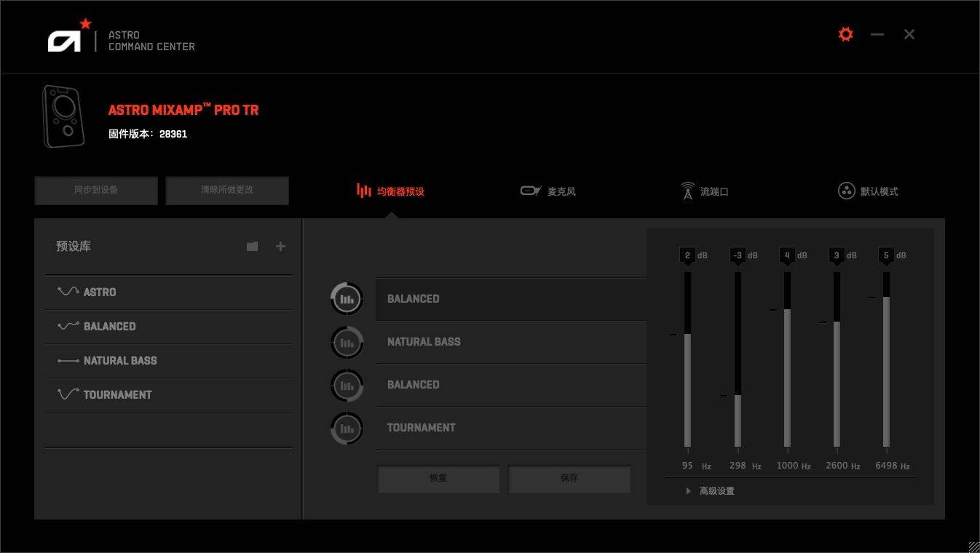Click the third circular preset slot icon

(x=347, y=385)
